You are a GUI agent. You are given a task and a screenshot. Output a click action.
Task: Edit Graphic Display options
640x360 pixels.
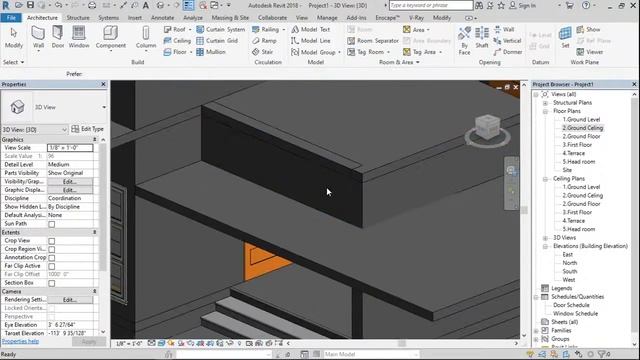70,190
